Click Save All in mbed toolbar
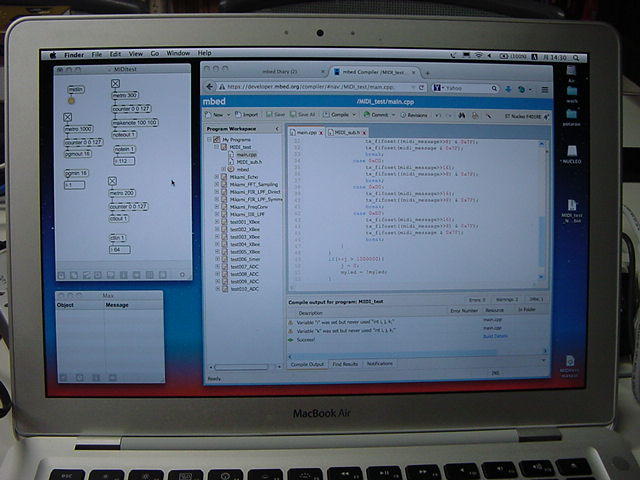This screenshot has height=480, width=640. [x=303, y=115]
